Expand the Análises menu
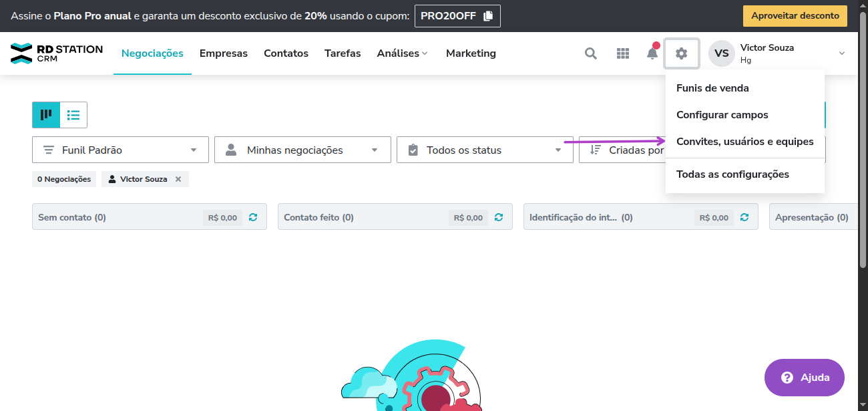 (x=402, y=53)
